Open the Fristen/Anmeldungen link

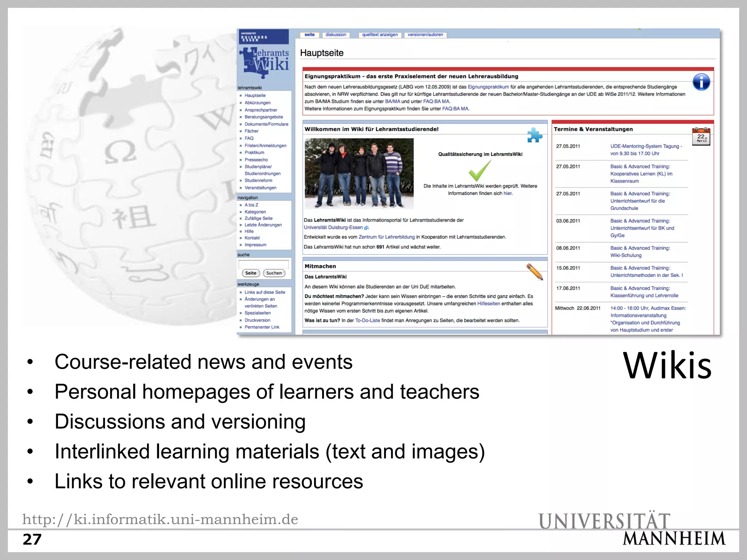coord(266,146)
